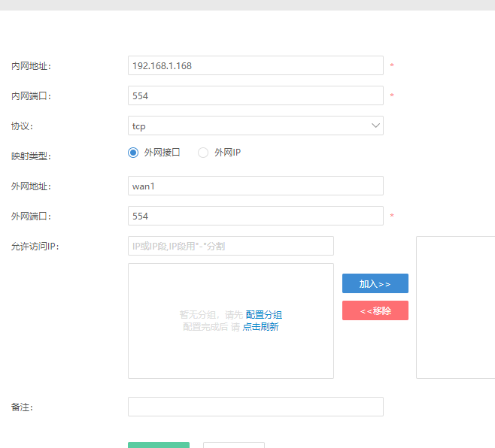The height and width of the screenshot is (448, 495).
Task: Open the 配置分组 link
Action: (x=264, y=314)
